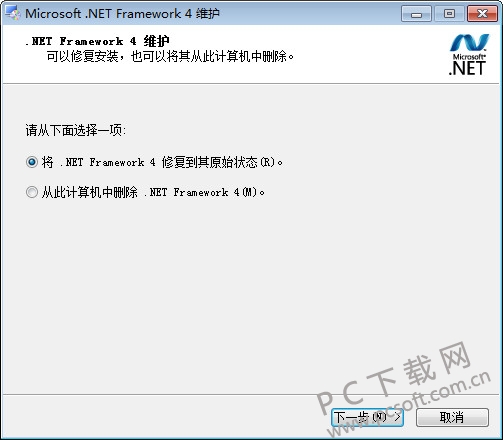This screenshot has width=503, height=440.
Task: Click the 下一步 (N) > button
Action: (x=368, y=417)
